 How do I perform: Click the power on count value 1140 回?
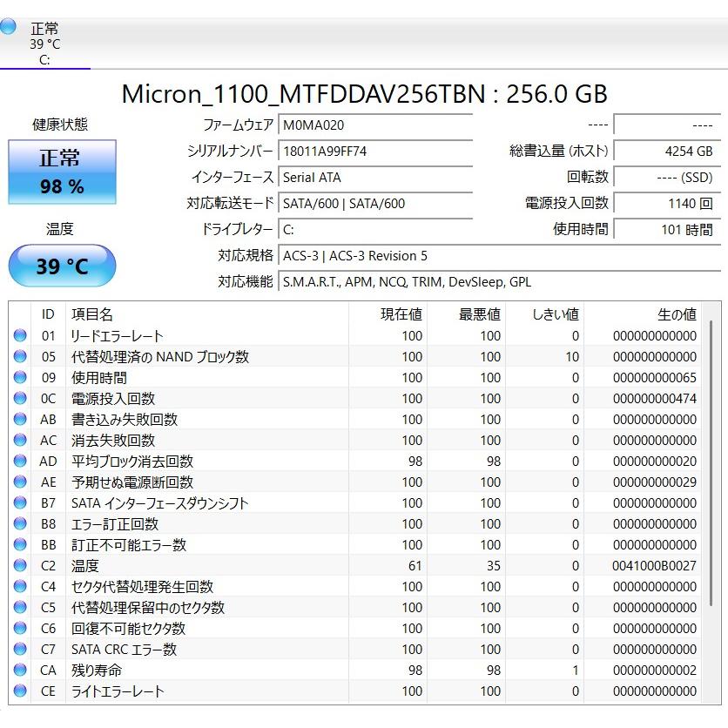point(667,204)
